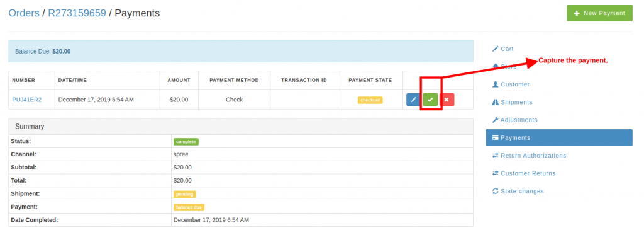The image size is (644, 247).
Task: Click the Date Completed value
Action: (211, 221)
